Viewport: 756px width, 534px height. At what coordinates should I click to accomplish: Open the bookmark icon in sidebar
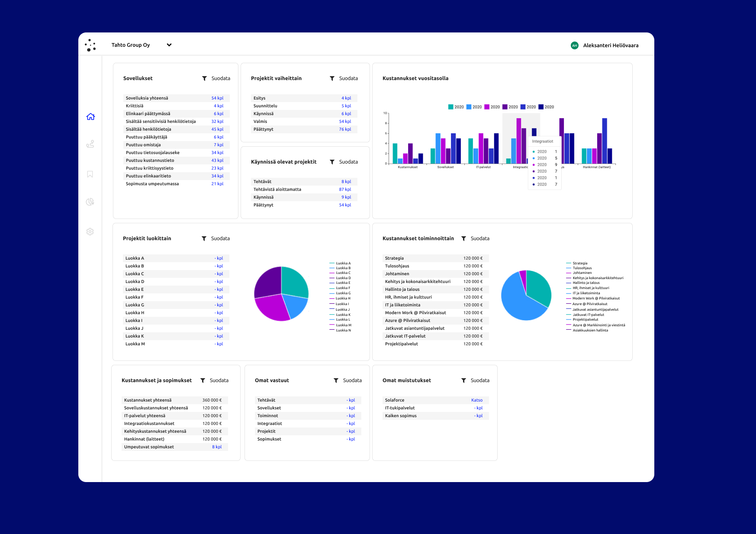click(90, 174)
